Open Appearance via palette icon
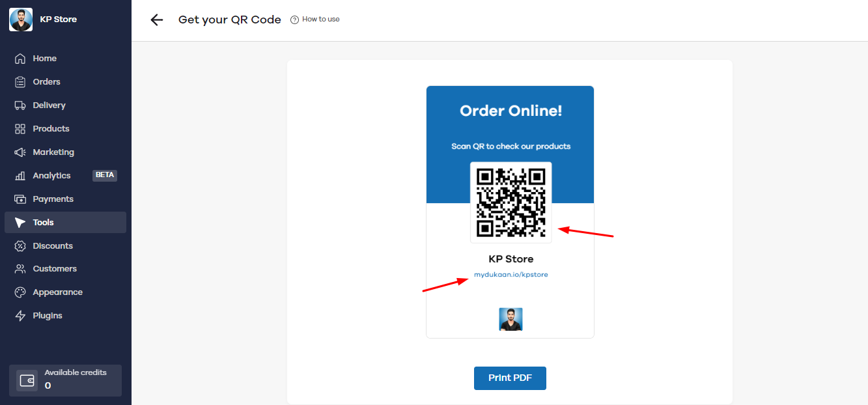The width and height of the screenshot is (868, 405). [20, 292]
